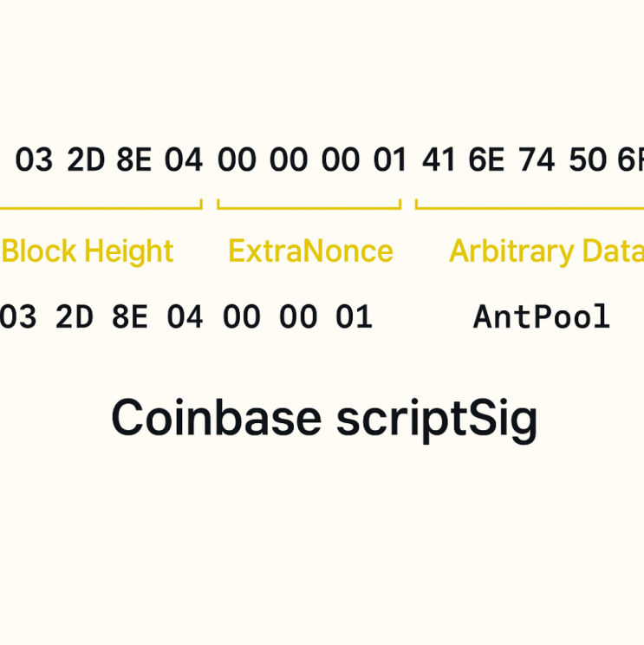Click the yellow Block Height label

[88, 251]
